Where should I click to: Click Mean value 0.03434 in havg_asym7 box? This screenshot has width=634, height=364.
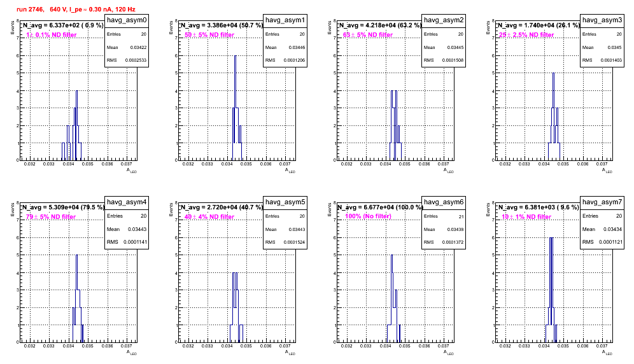point(612,229)
